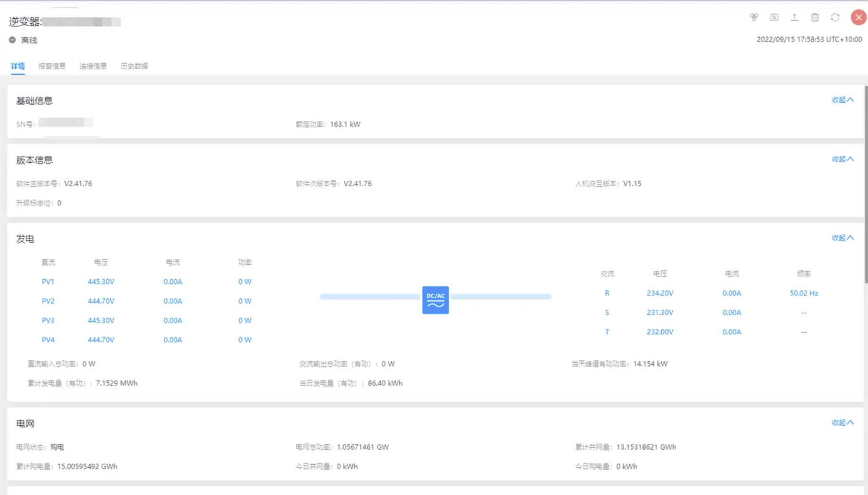
Task: Click the 直流输入总功率 value 0 W
Action: tap(89, 364)
